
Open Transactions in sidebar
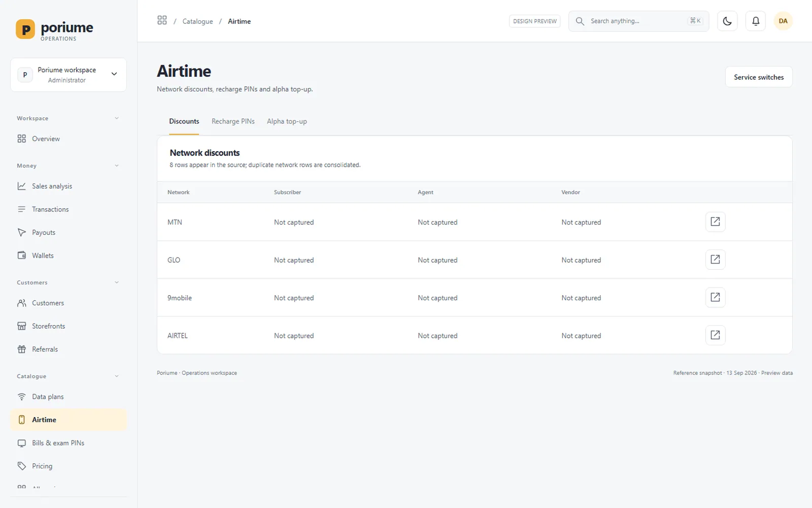coord(69,209)
